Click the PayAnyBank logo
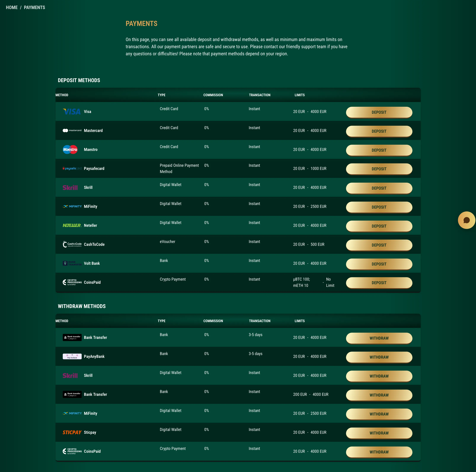Image resolution: width=476 pixels, height=472 pixels. 72,356
